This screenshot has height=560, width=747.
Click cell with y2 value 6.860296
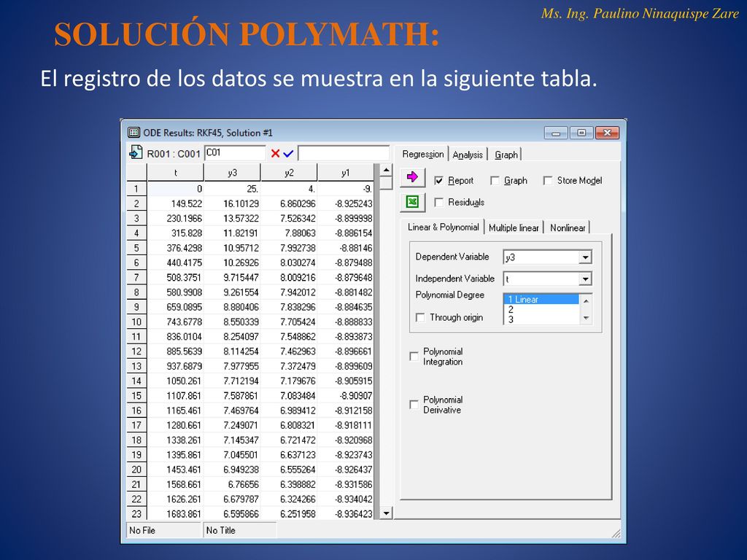289,203
